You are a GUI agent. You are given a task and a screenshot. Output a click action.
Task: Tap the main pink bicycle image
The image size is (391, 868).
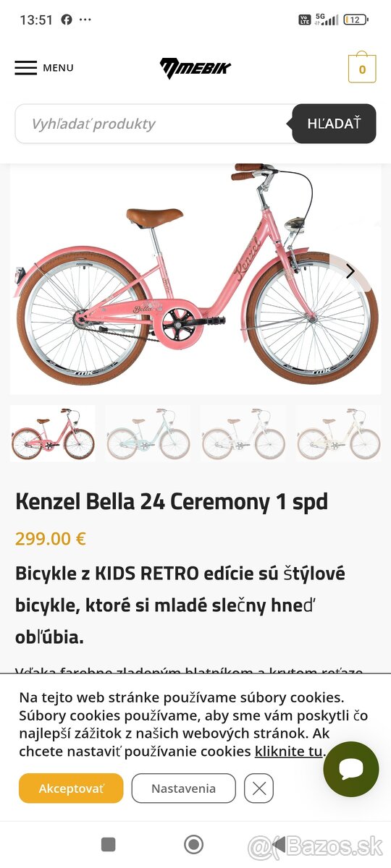(x=195, y=278)
